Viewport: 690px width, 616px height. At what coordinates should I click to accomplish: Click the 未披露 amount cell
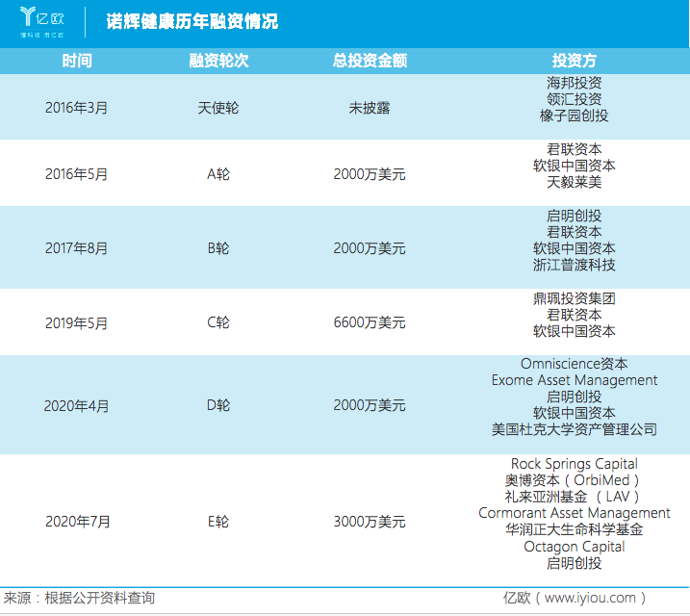click(370, 108)
